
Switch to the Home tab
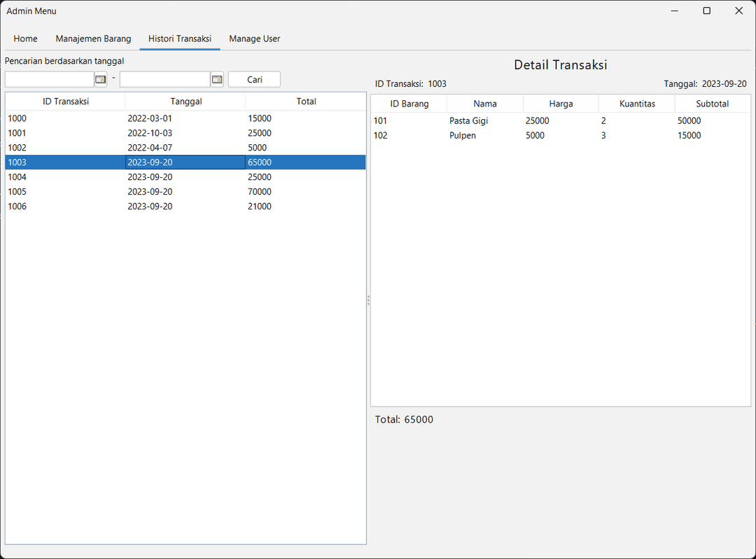26,39
